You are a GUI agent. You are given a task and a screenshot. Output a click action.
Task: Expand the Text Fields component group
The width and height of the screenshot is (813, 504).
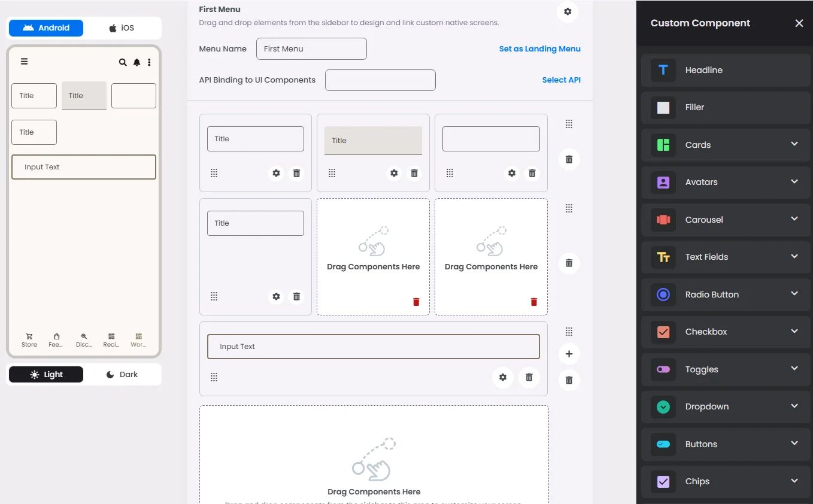(x=794, y=256)
